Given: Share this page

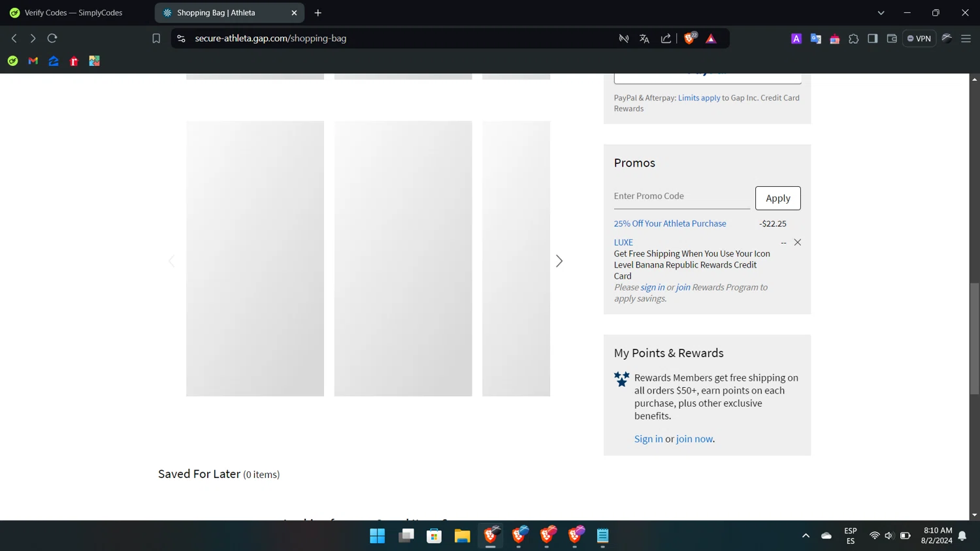Looking at the screenshot, I should click(666, 39).
